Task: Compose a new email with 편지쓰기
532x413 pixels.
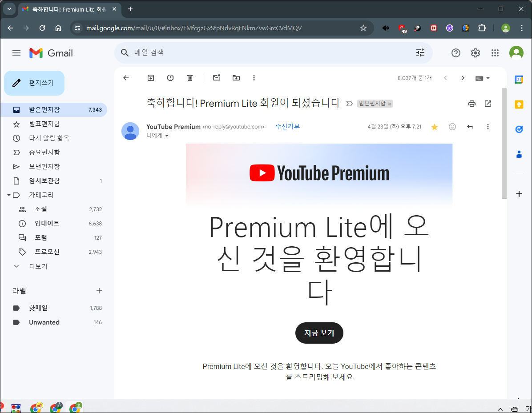Action: point(34,83)
